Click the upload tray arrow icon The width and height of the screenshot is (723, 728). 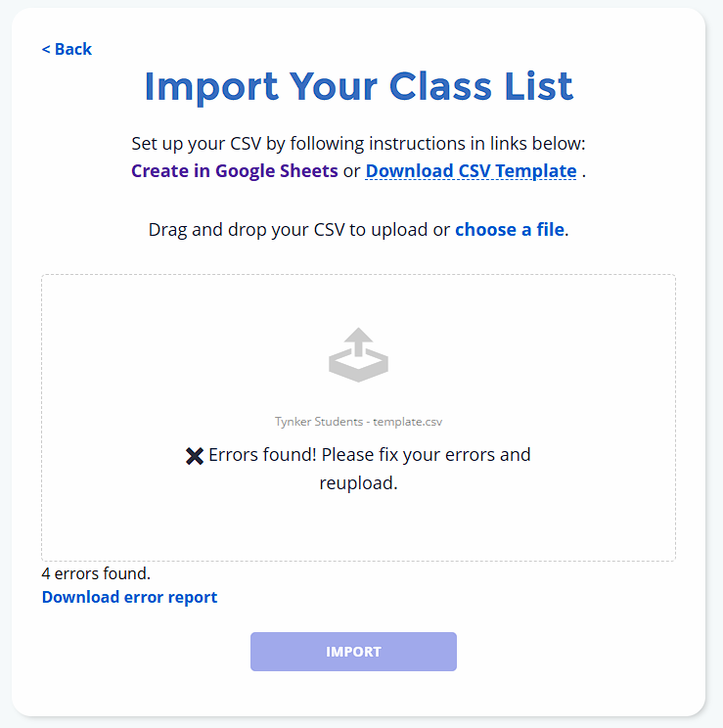point(358,355)
